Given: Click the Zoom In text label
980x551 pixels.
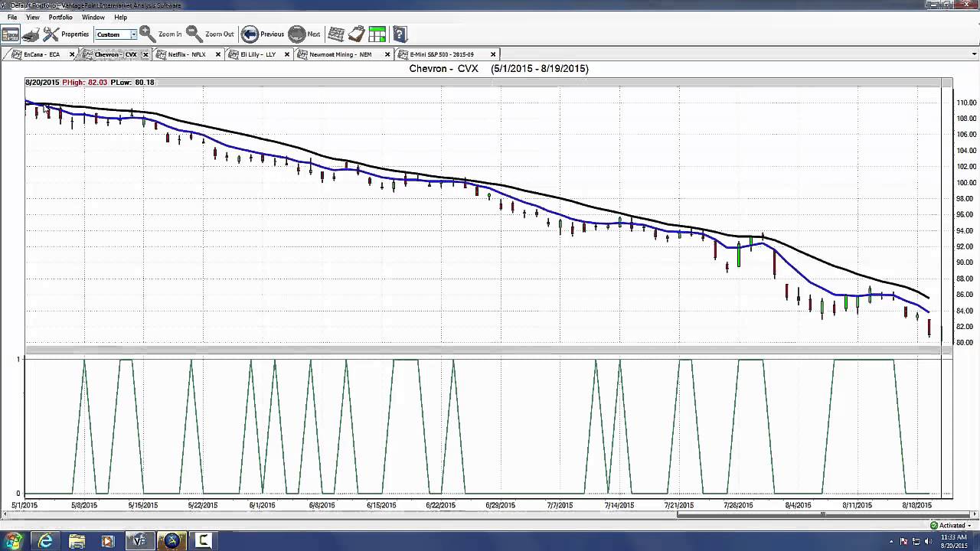Looking at the screenshot, I should (x=170, y=34).
